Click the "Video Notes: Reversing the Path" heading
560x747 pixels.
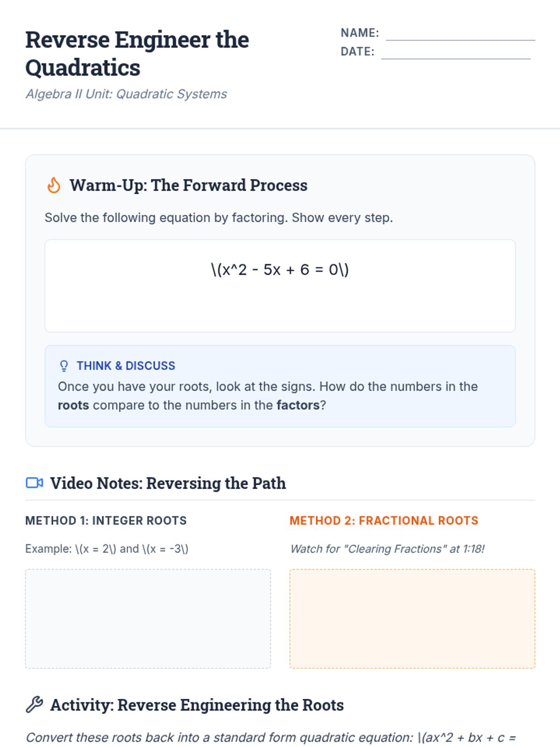pyautogui.click(x=168, y=483)
